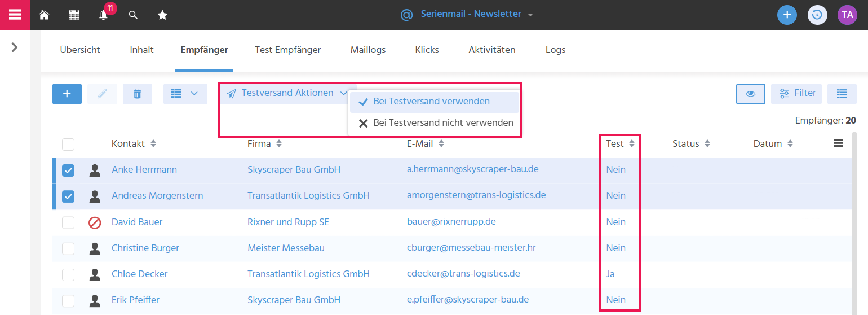The image size is (868, 315).
Task: Open the TA user avatar menu
Action: tap(847, 15)
